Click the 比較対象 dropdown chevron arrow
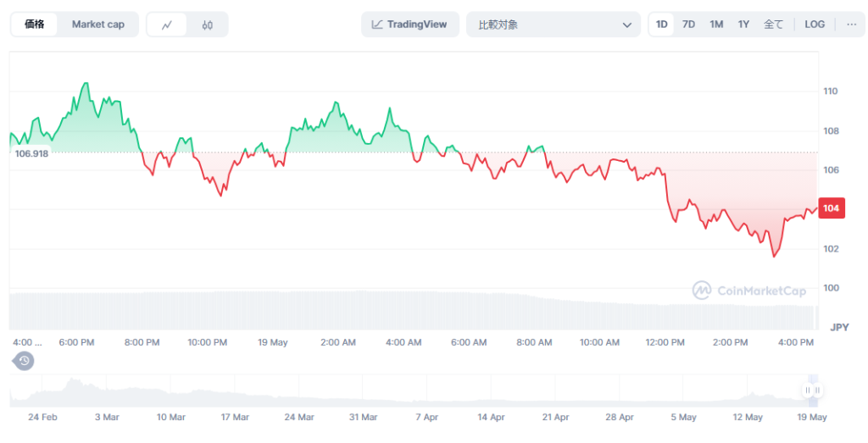Screen dimensions: 868x443 coord(627,25)
